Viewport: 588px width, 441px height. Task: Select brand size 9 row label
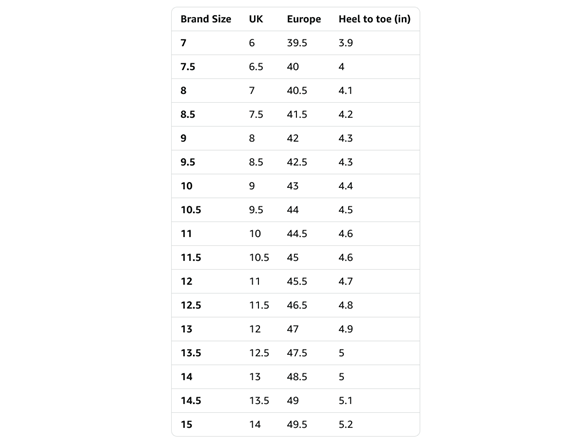[183, 138]
